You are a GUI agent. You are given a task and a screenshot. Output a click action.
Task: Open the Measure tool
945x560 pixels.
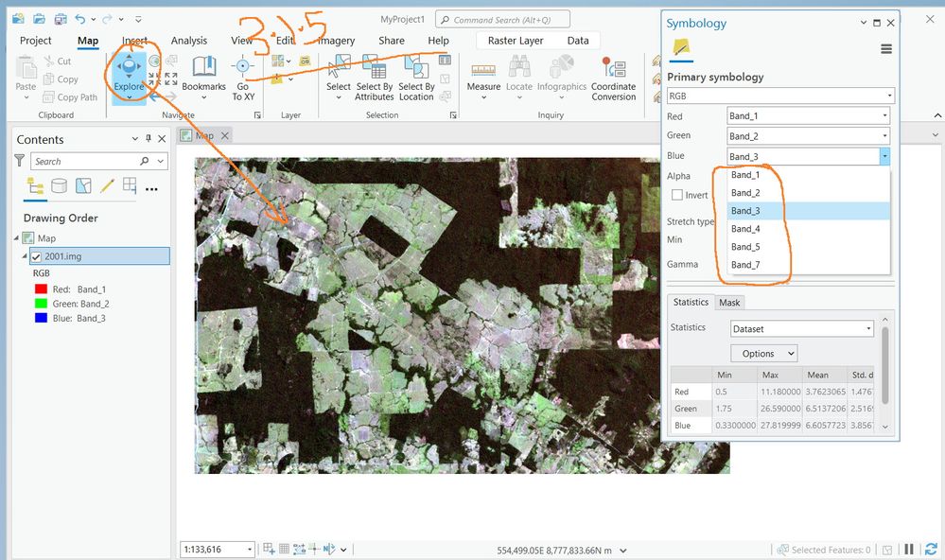(483, 77)
